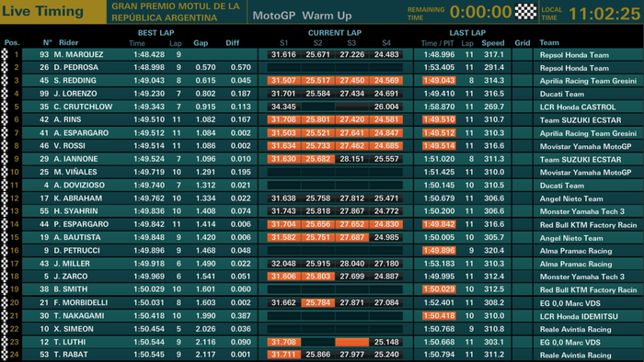
Task: Click the Grid column header
Action: [522, 42]
